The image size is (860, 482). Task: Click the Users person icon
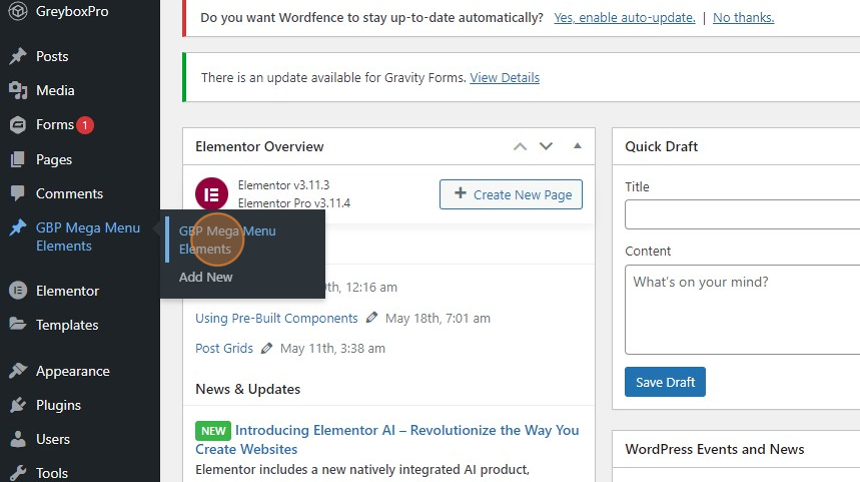(18, 439)
